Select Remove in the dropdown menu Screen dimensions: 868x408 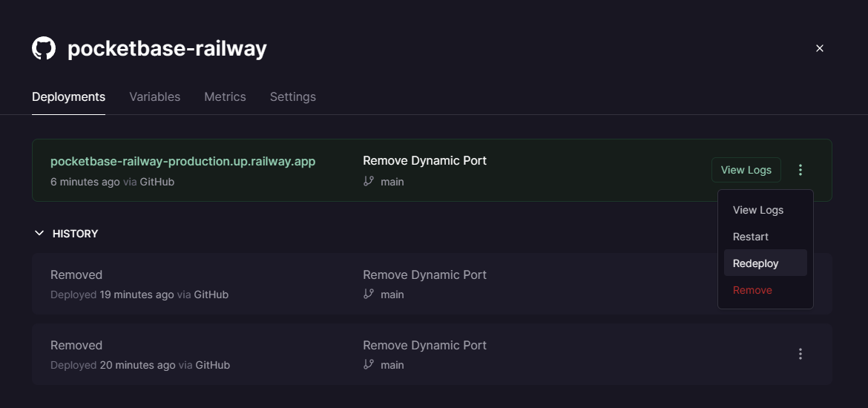(765, 290)
